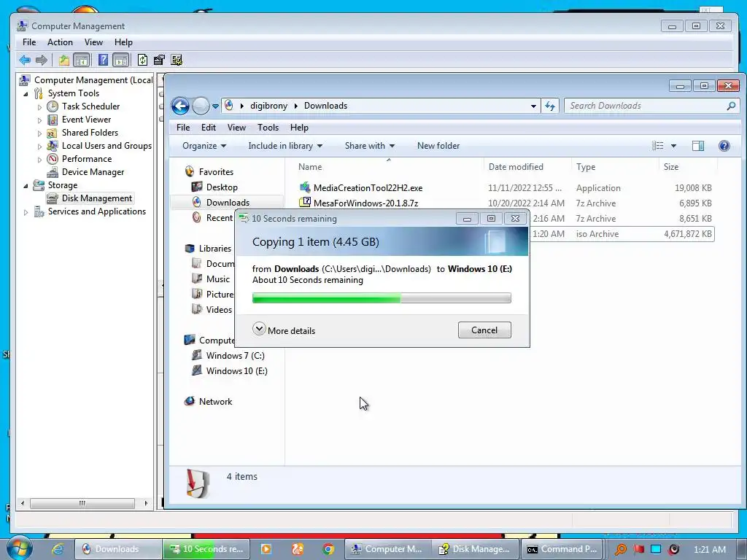747x560 pixels.
Task: Click Explorer's refresh button beside the address bar
Action: click(x=550, y=106)
